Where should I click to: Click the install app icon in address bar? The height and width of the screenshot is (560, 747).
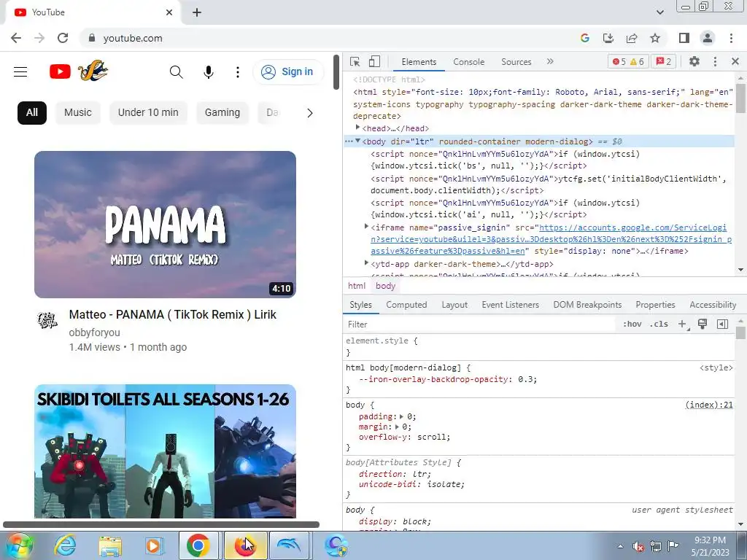608,38
